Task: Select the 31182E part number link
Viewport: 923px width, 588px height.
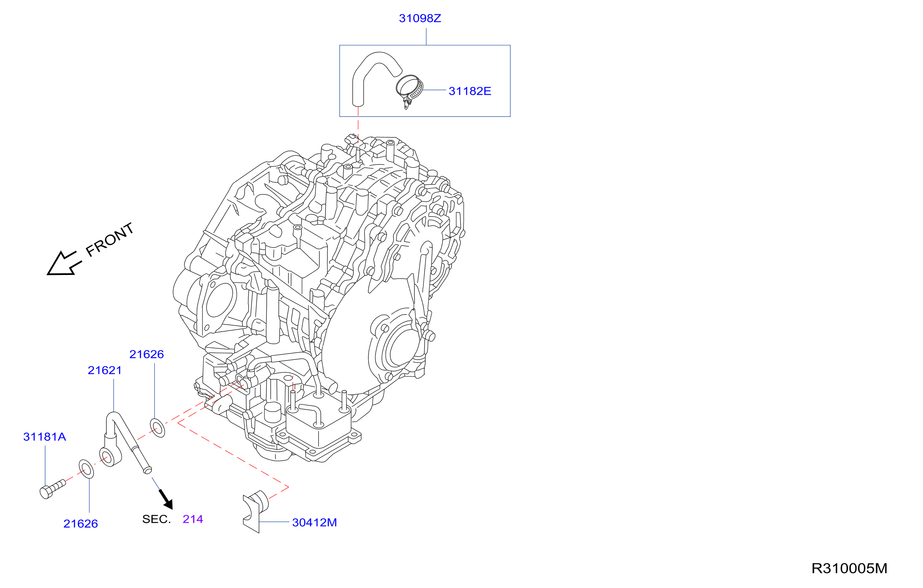Action: point(470,91)
